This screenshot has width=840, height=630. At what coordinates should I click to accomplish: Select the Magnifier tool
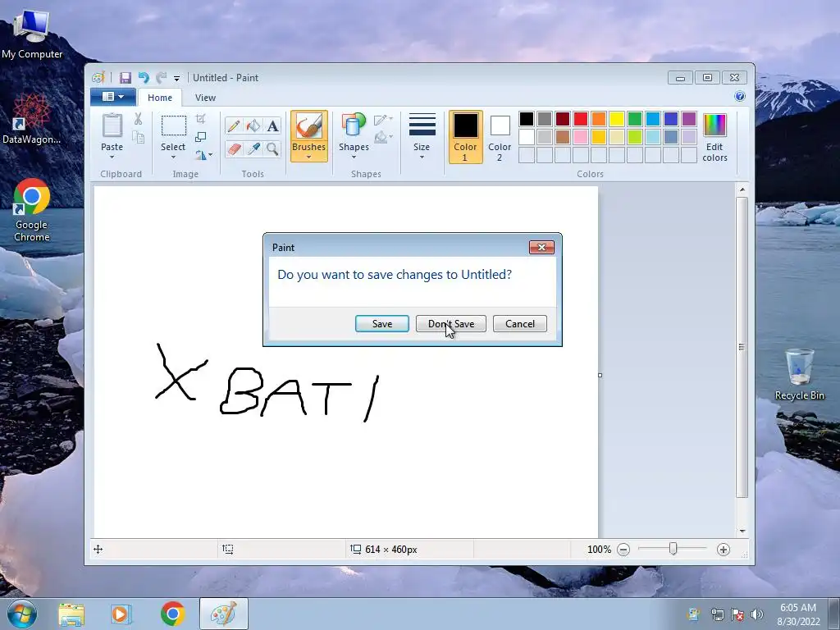272,148
